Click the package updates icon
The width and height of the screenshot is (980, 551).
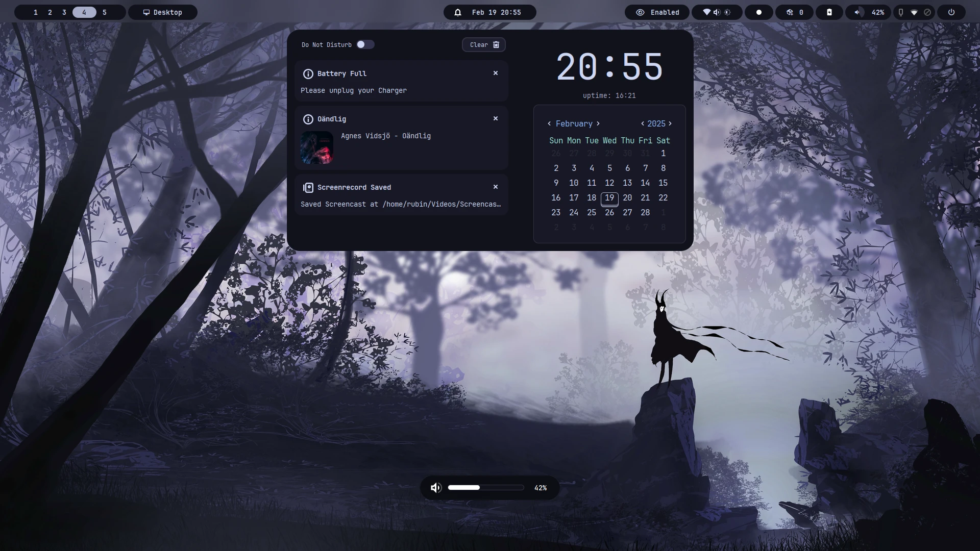[790, 12]
